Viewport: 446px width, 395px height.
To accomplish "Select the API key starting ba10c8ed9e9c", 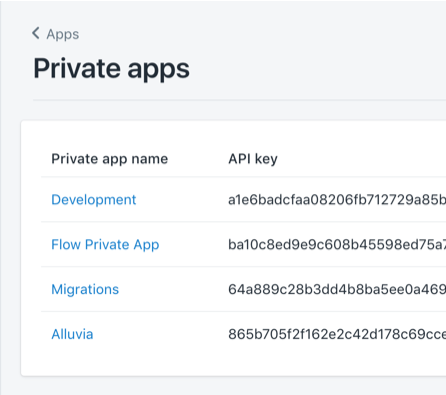I will 337,245.
